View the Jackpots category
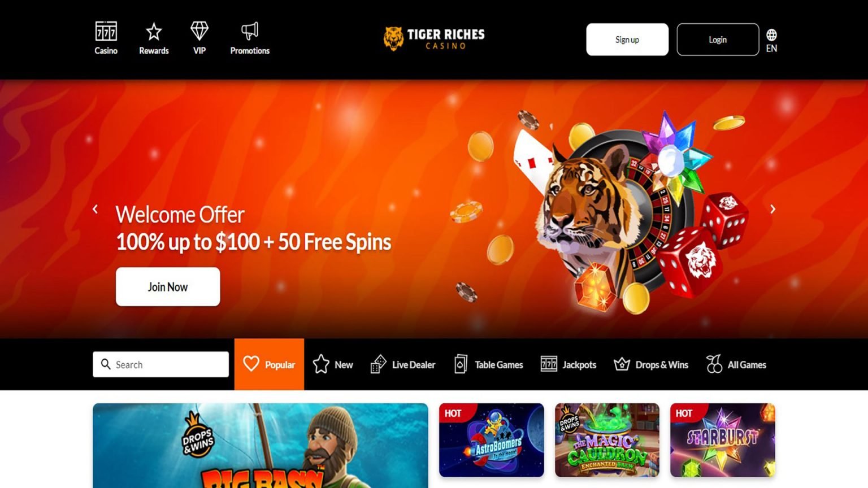 pos(568,364)
